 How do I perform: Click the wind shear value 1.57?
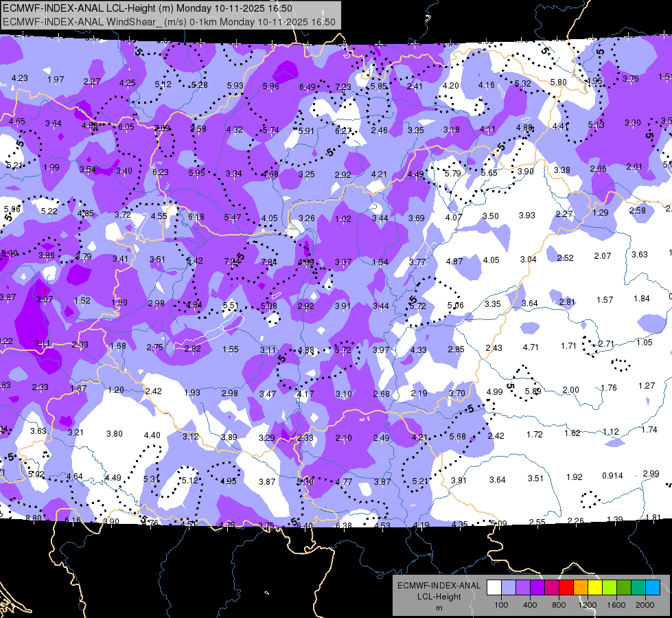605,300
